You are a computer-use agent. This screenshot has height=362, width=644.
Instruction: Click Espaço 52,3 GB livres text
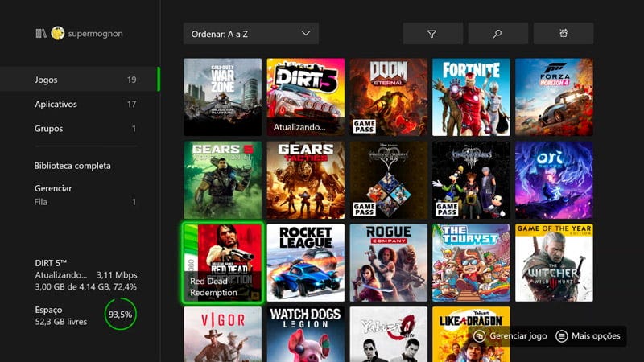[61, 315]
